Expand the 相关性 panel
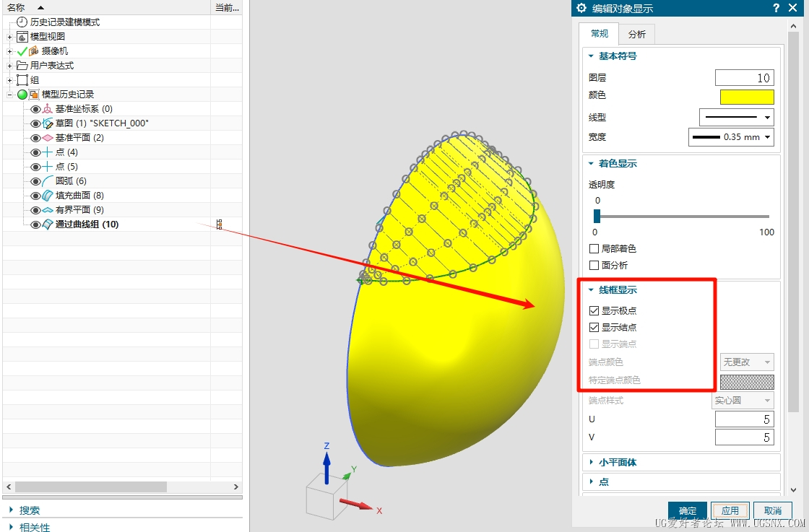The width and height of the screenshot is (809, 532). click(12, 527)
